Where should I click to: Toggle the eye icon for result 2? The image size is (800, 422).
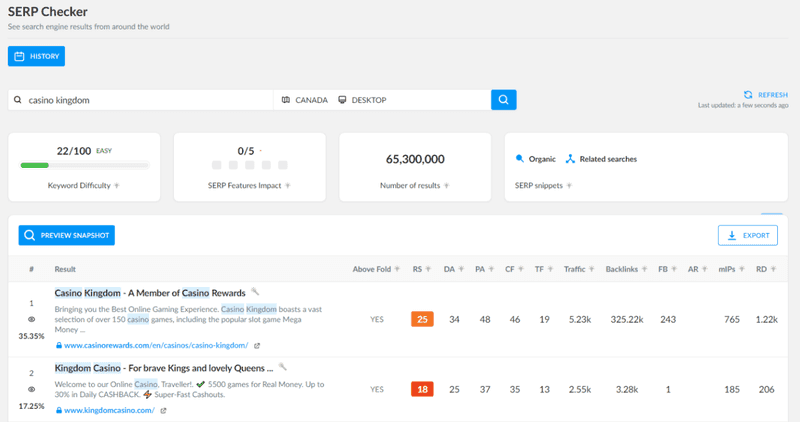[x=31, y=389]
